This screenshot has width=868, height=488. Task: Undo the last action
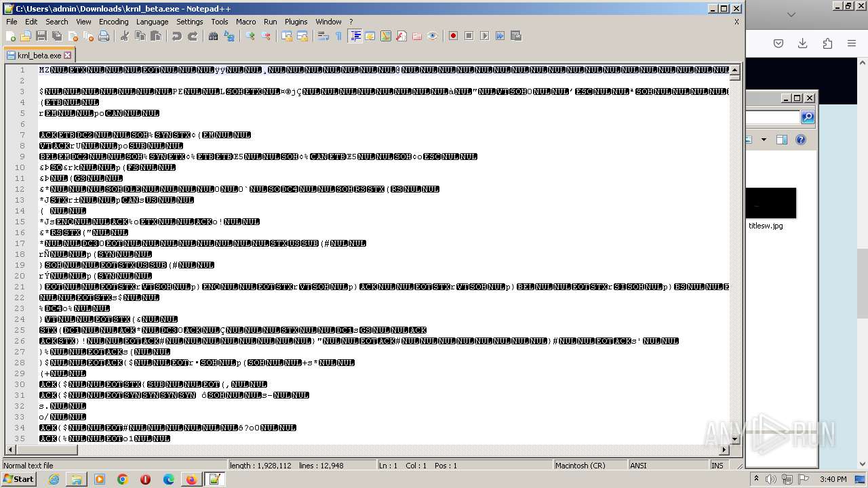point(177,36)
